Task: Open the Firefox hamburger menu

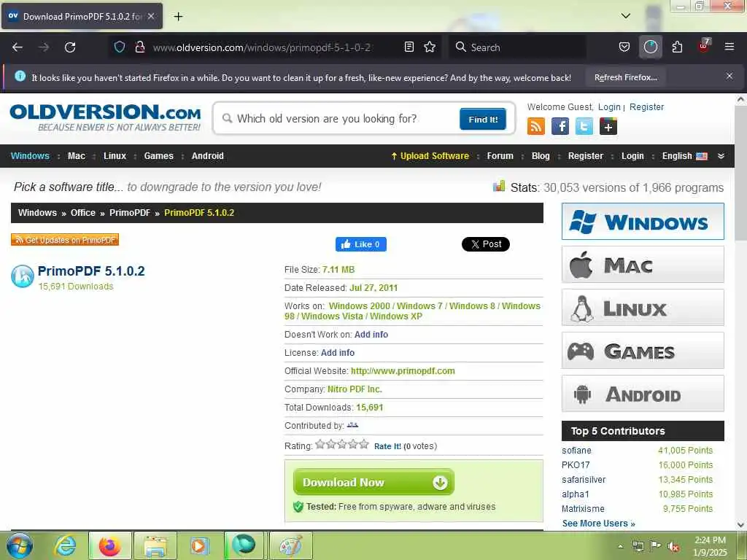Action: click(729, 47)
